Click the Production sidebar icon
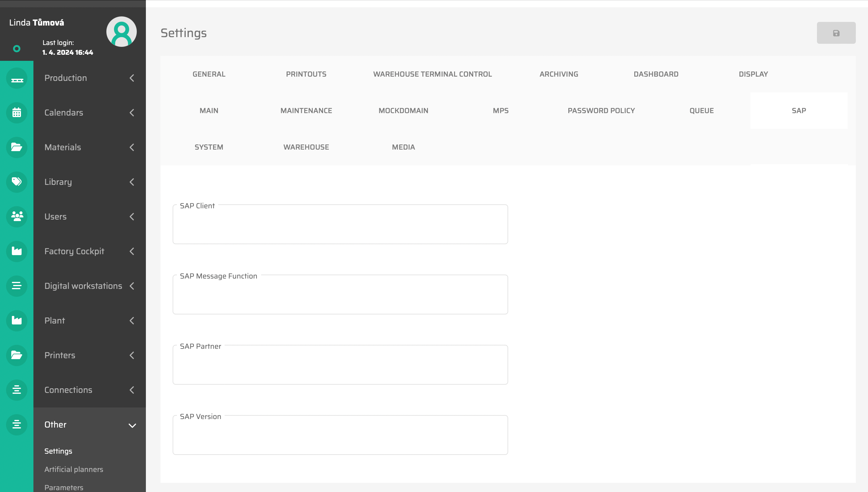This screenshot has height=492, width=868. point(16,78)
